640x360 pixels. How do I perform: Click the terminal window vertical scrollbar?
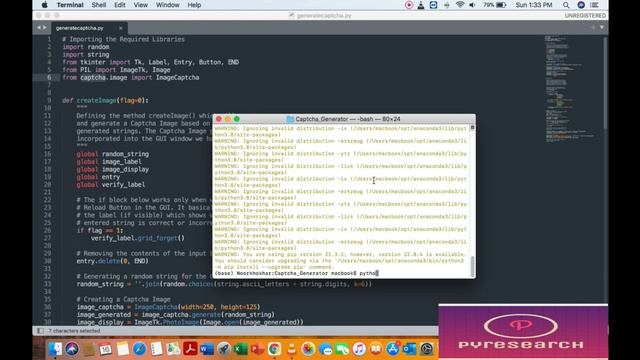coord(472,267)
